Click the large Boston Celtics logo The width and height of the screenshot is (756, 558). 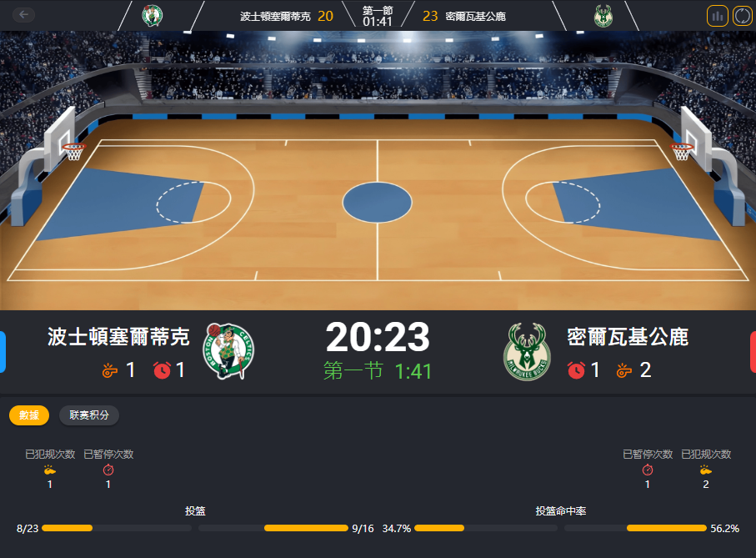point(228,351)
